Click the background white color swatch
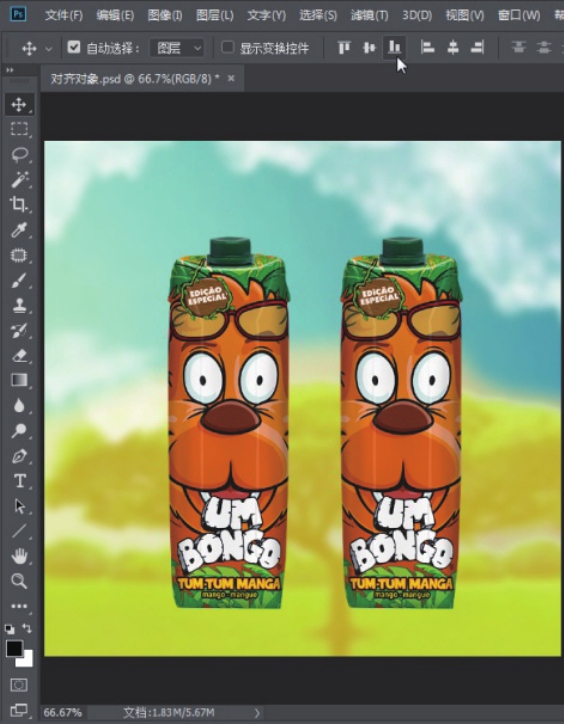Screen dimensions: 564x725 coord(26,659)
